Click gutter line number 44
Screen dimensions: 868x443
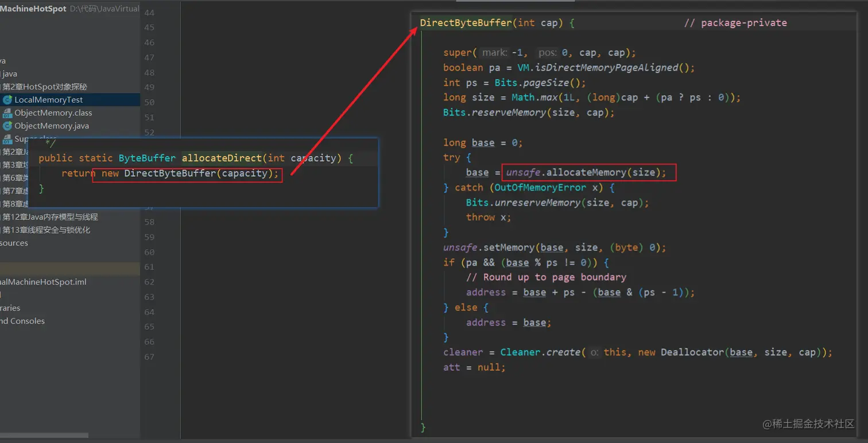[149, 13]
